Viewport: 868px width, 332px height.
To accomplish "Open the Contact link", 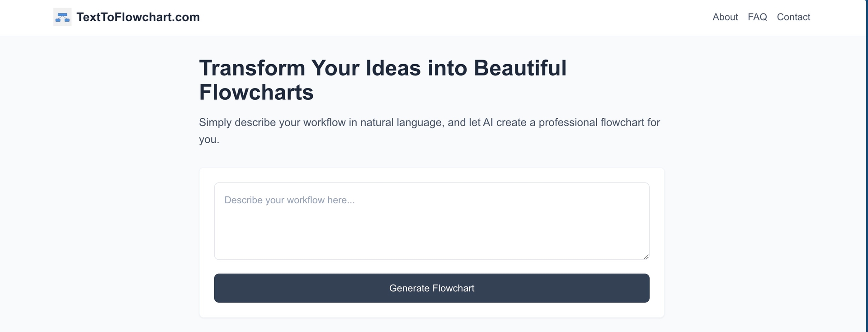I will 793,17.
